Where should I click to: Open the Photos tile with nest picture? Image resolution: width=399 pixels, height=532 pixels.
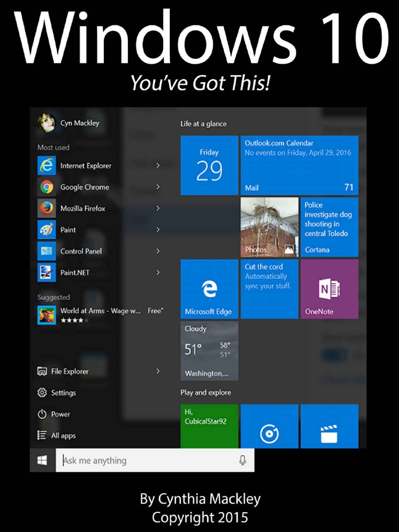(x=270, y=227)
